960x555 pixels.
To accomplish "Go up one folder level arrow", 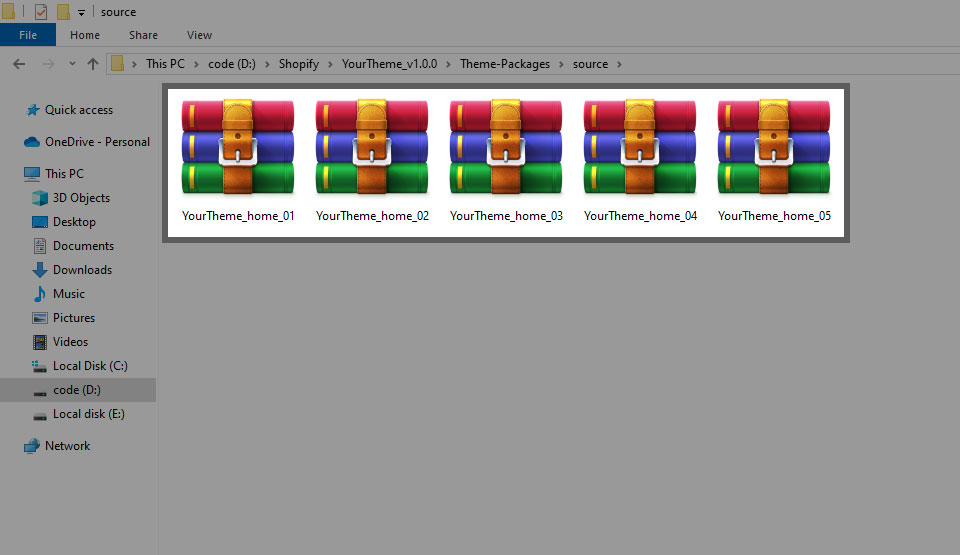I will pyautogui.click(x=93, y=64).
